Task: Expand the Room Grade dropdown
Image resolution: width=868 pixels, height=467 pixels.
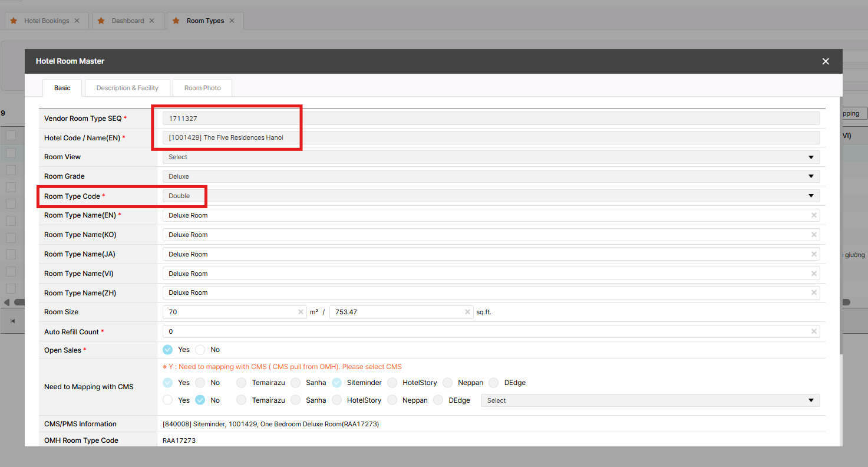Action: click(x=490, y=176)
